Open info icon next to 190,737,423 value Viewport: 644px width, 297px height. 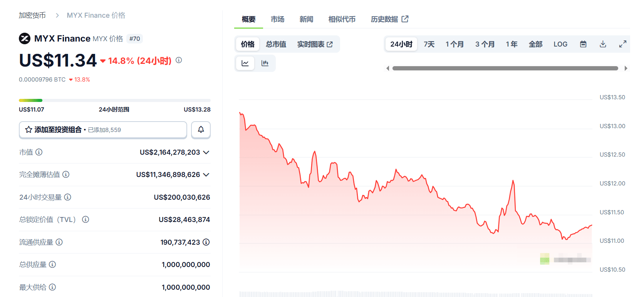pyautogui.click(x=206, y=242)
